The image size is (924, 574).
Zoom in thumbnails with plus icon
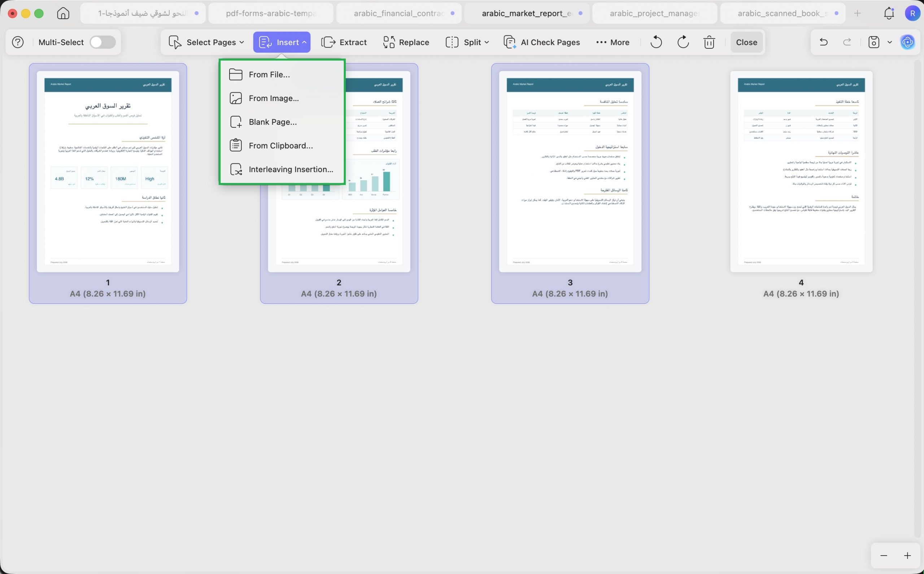pyautogui.click(x=907, y=556)
